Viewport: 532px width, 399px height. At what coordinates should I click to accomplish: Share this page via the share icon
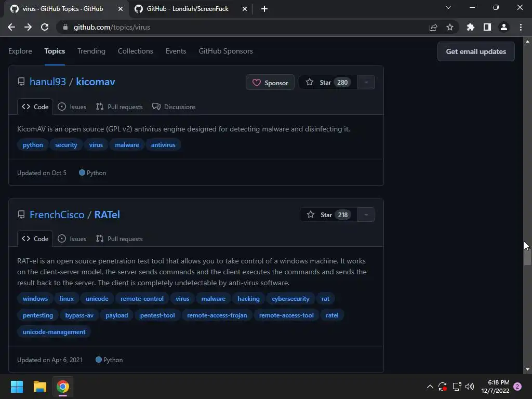(433, 27)
